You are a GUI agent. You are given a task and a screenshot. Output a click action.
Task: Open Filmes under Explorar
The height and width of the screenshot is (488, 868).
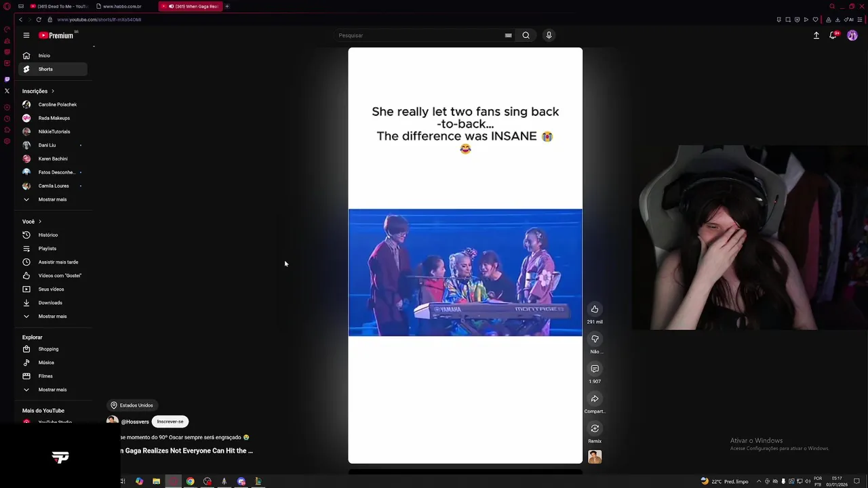53,376
